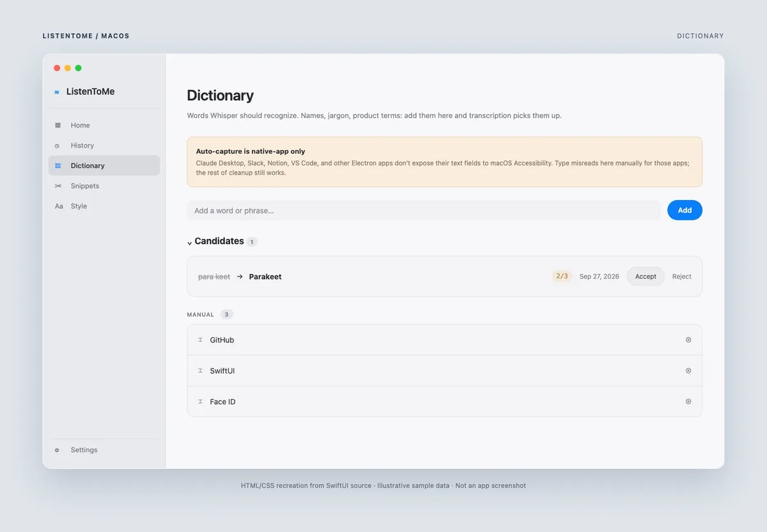Click the red close window button
The width and height of the screenshot is (767, 532).
pyautogui.click(x=57, y=68)
